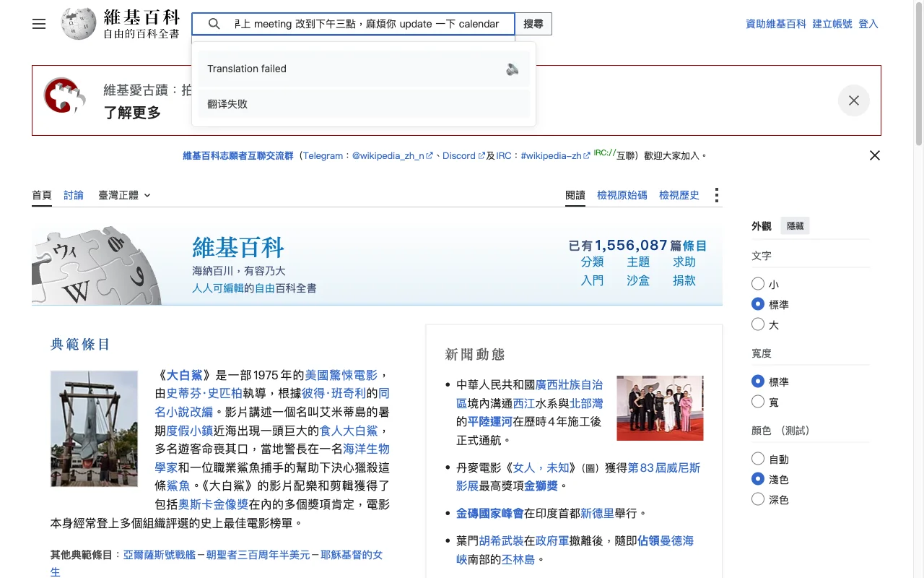Close the volunteer chat group notice
This screenshot has width=924, height=578.
[875, 155]
